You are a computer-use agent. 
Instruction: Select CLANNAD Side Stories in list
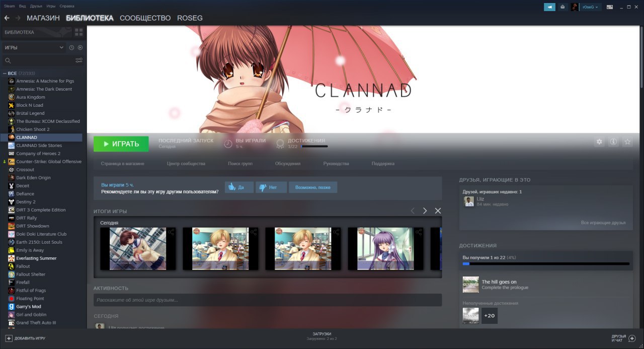[39, 146]
